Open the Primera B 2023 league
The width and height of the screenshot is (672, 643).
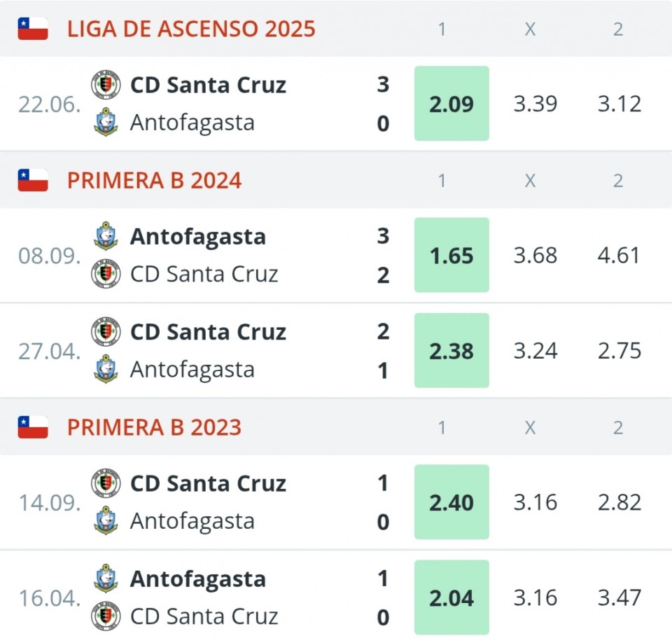pos(154,427)
